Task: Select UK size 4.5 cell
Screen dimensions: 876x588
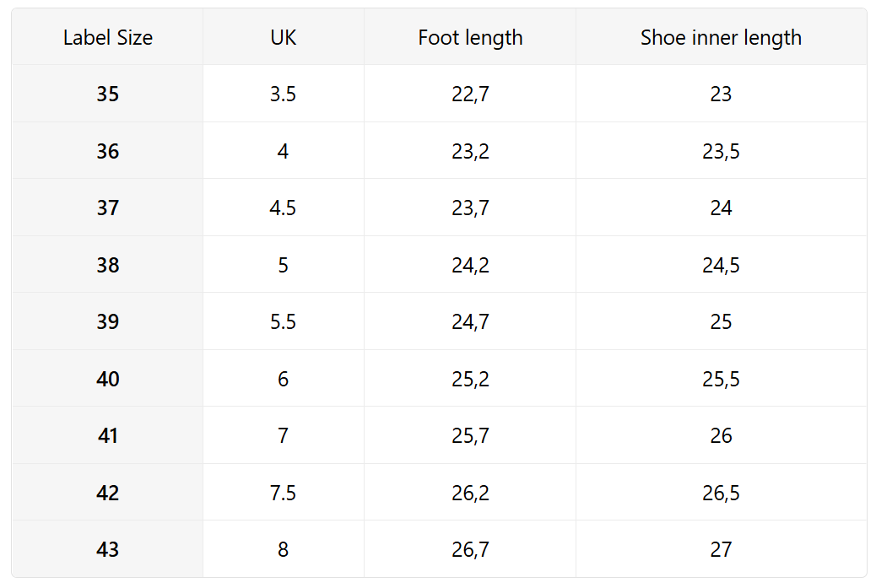Action: 284,208
